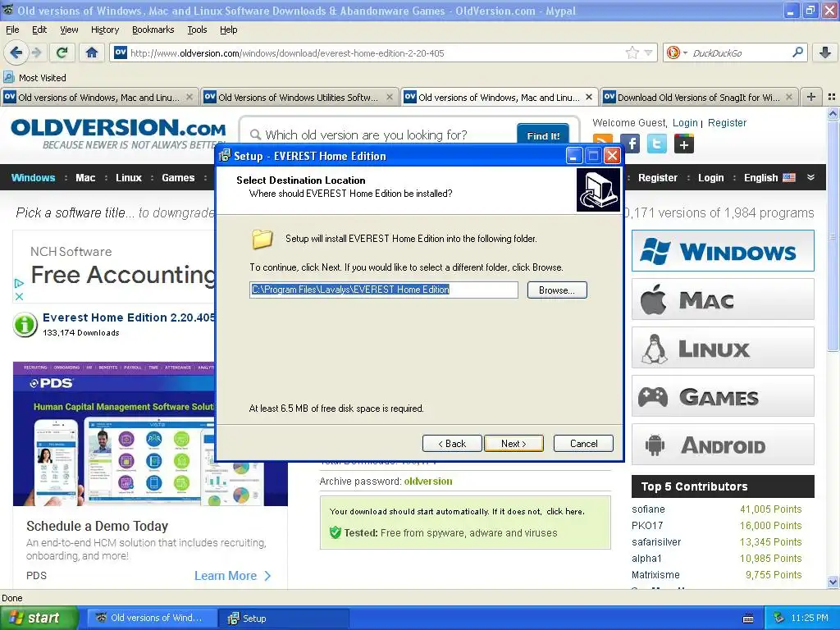
Task: Open the Everest Home Edition 2.20.405 link
Action: pos(129,317)
